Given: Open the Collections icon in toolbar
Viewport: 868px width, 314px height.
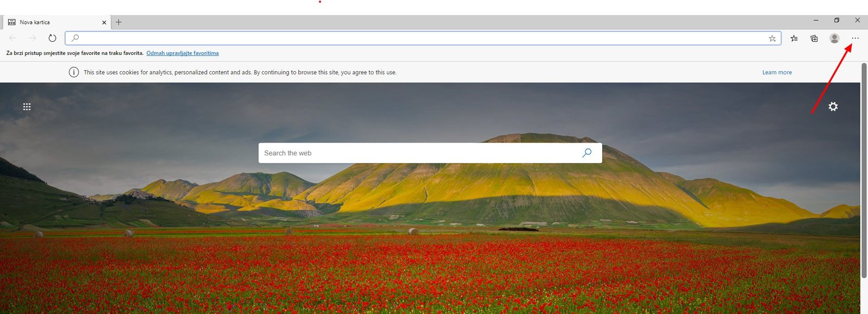Looking at the screenshot, I should pos(814,38).
